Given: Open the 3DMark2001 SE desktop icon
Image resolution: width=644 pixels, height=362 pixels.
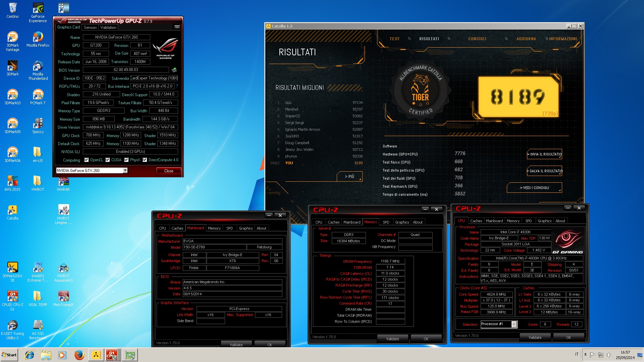Looking at the screenshot, I should pyautogui.click(x=12, y=272).
